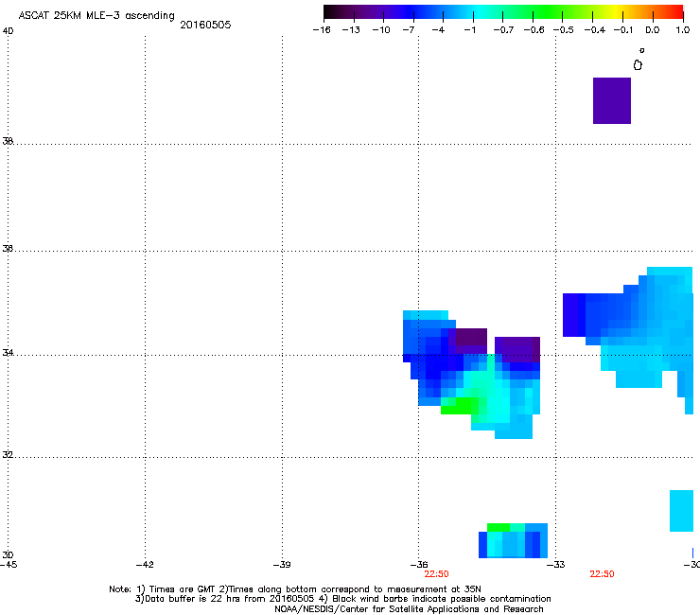
Task: Click the 'ASCAT 25KM MLE-3 ascending' title
Action: (96, 16)
